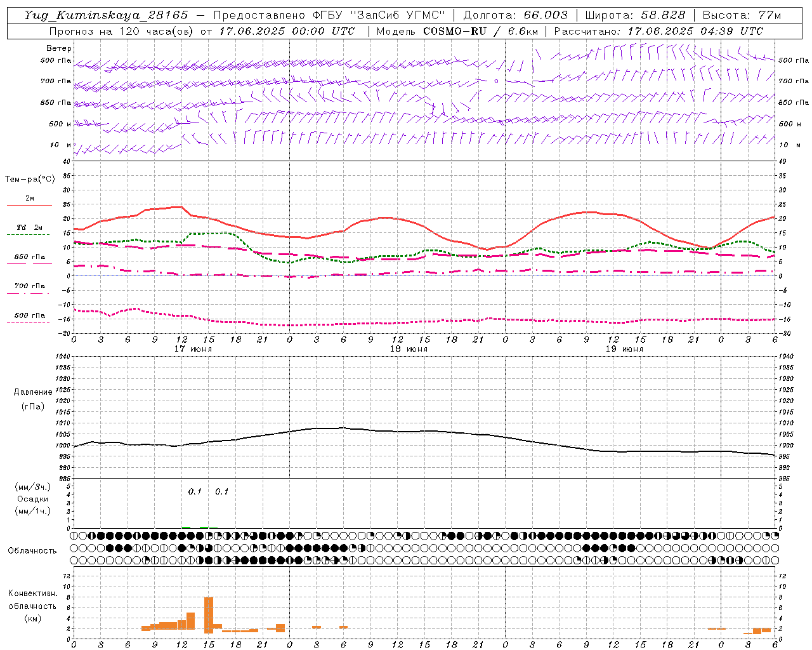Click the tallest orange convective cloud bar
The width and height of the screenshot is (812, 650).
(209, 615)
